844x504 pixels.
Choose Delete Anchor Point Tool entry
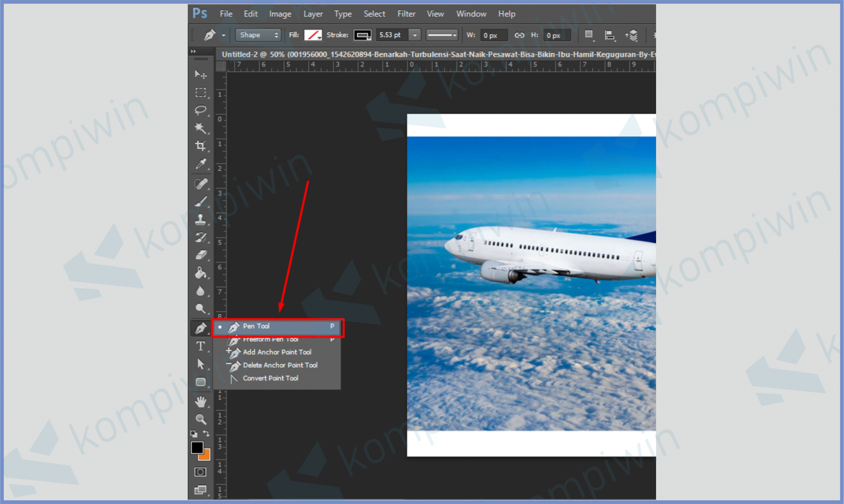coord(280,365)
